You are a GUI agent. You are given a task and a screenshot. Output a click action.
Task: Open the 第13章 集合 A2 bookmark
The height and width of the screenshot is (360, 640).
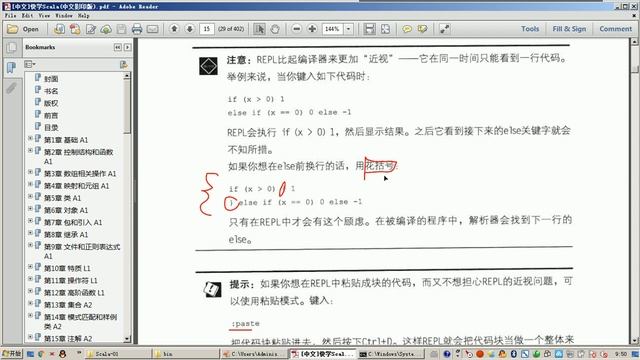pyautogui.click(x=68, y=305)
